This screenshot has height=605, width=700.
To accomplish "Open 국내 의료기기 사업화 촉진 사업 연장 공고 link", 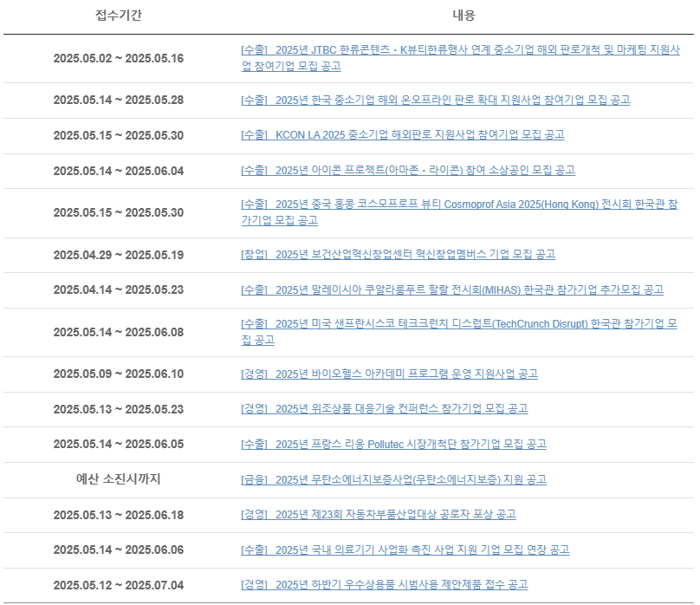I will point(405,550).
